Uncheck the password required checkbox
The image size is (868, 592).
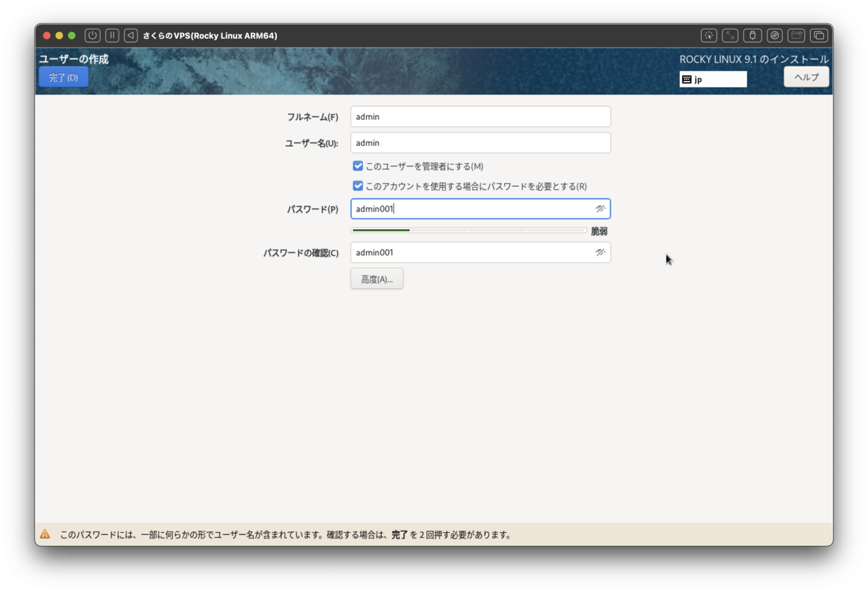[357, 186]
